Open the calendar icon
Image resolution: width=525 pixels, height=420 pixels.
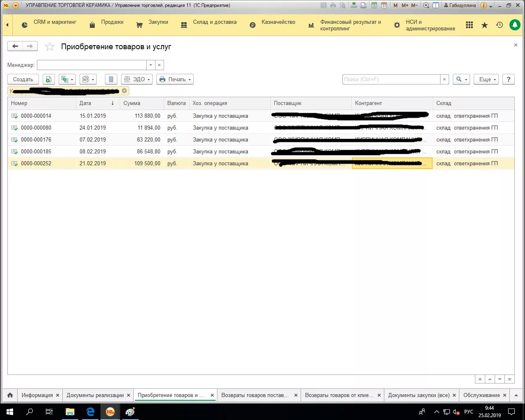[x=384, y=5]
